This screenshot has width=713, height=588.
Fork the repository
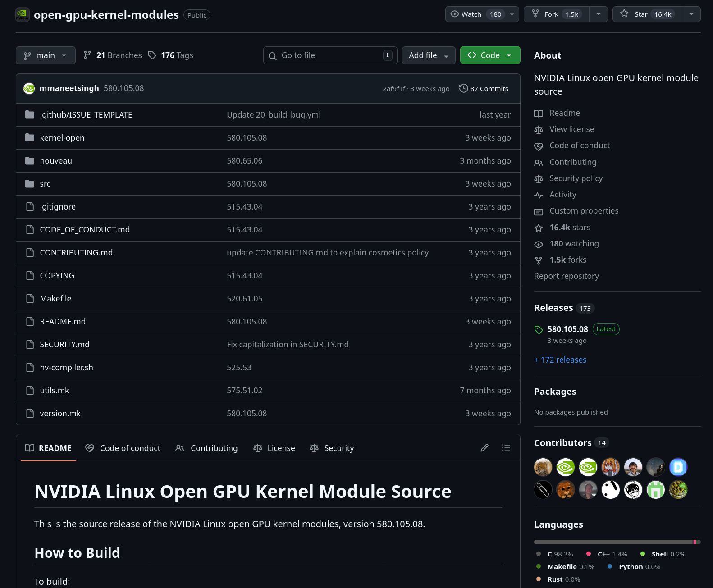pos(557,14)
